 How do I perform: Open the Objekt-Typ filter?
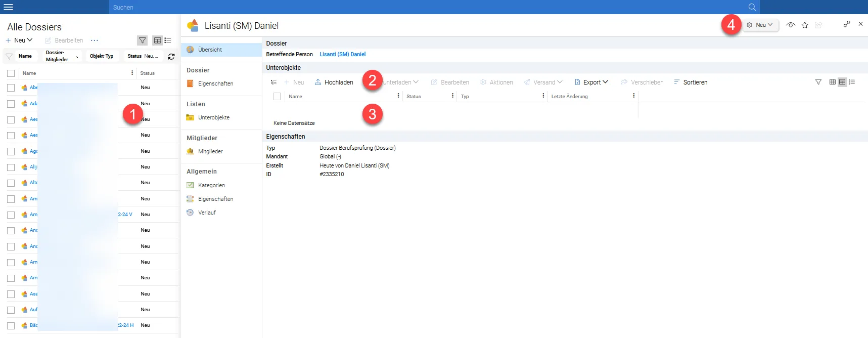tap(102, 56)
